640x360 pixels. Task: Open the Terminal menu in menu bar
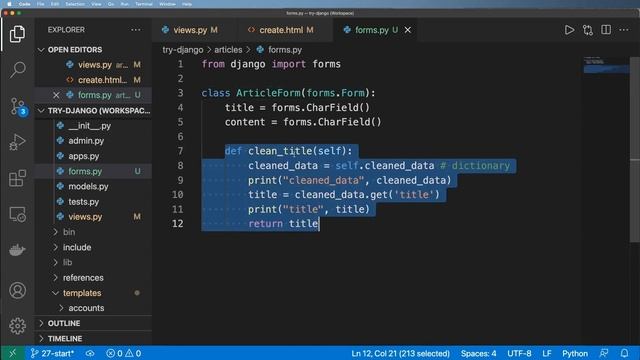144,4
